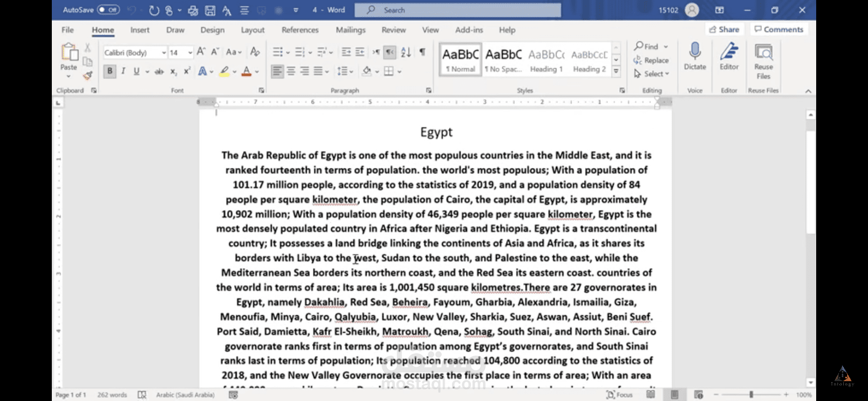868x401 pixels.
Task: Open the Layout tab
Action: tap(253, 30)
